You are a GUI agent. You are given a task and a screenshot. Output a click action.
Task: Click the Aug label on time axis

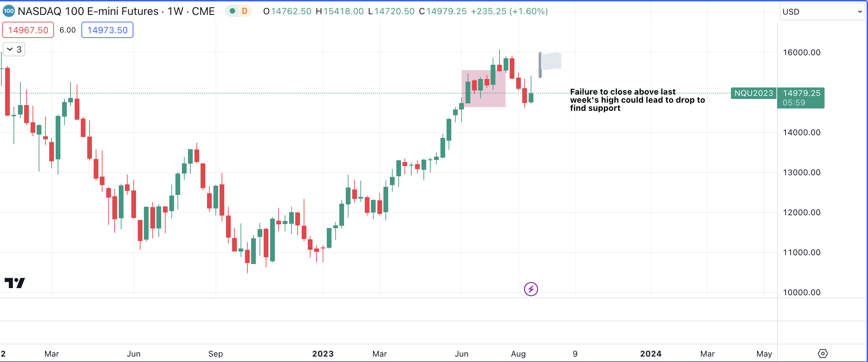point(518,354)
